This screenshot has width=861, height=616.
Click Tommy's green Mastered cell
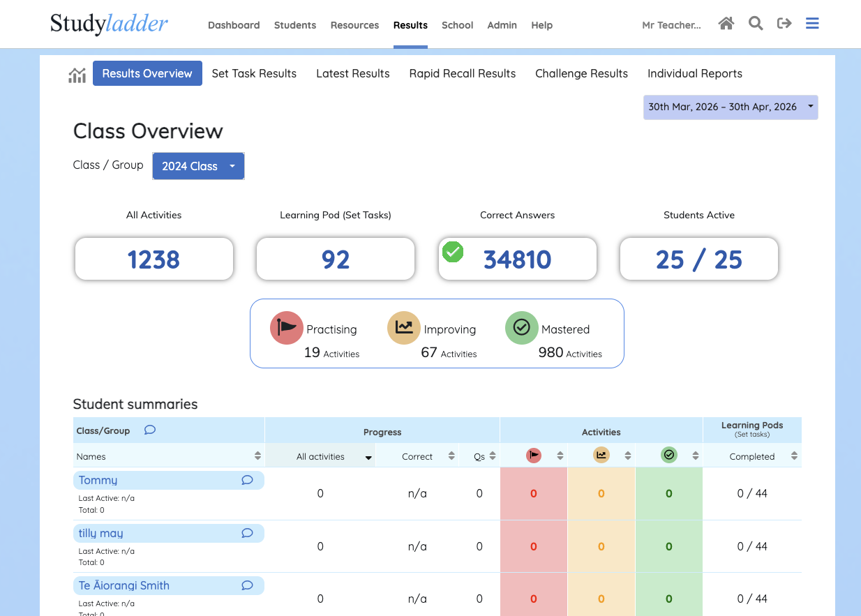click(669, 494)
